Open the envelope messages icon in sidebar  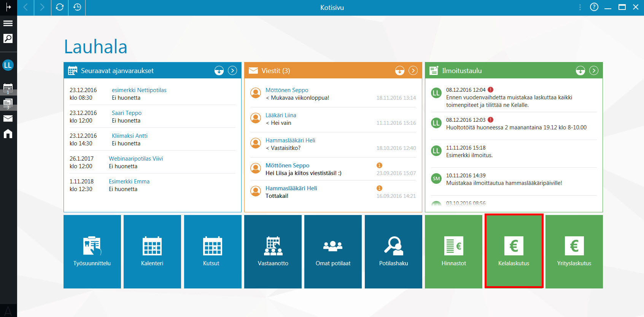click(8, 118)
